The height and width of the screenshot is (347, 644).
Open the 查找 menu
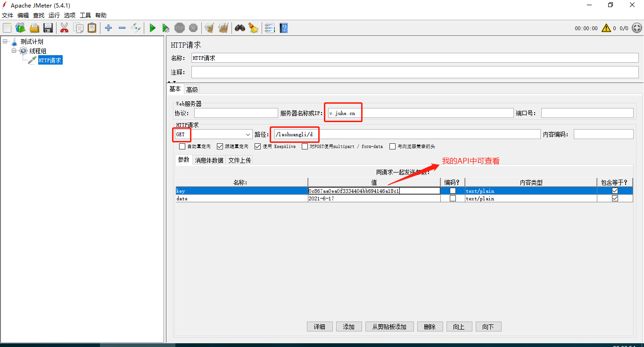pos(39,16)
